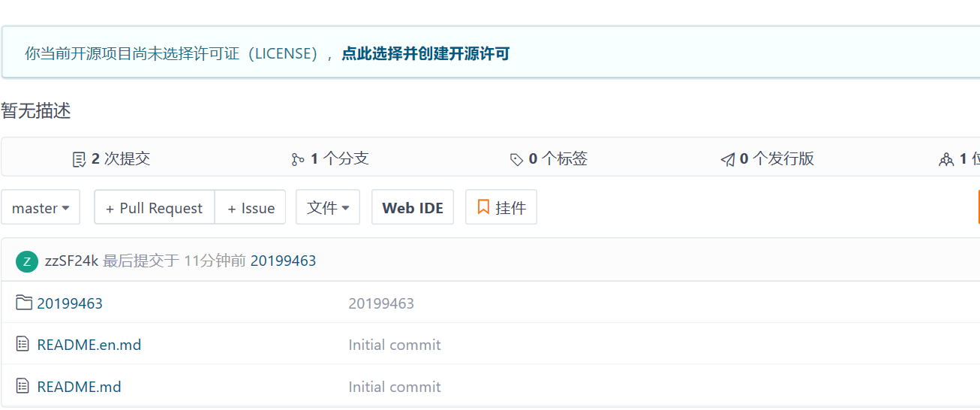Expand the 文件 dropdown menu

coord(328,207)
